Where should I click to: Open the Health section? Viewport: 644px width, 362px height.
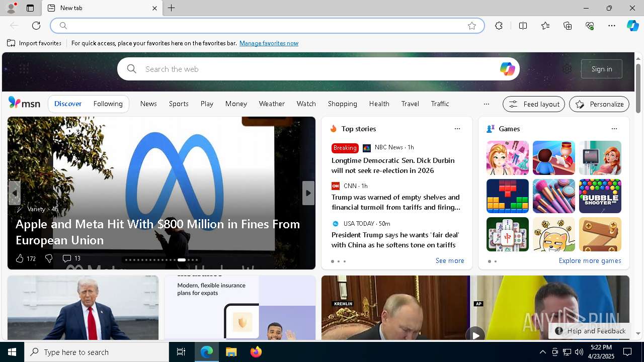coord(379,104)
